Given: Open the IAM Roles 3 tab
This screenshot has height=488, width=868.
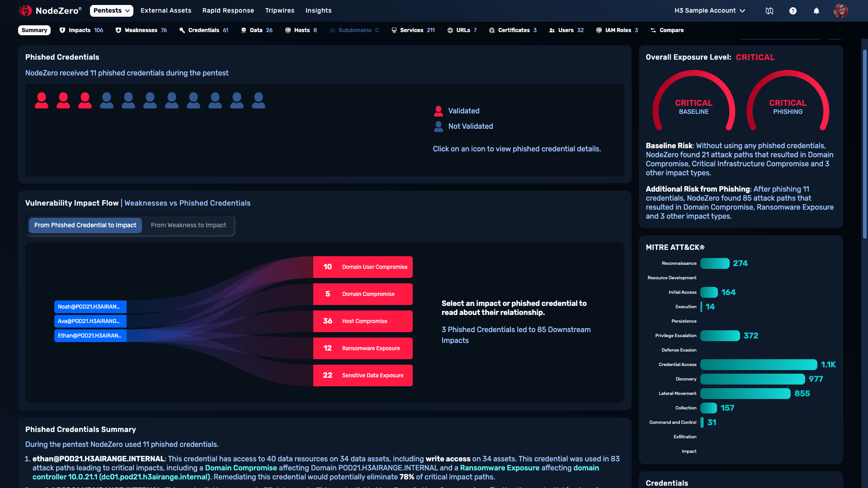Looking at the screenshot, I should click(x=617, y=30).
